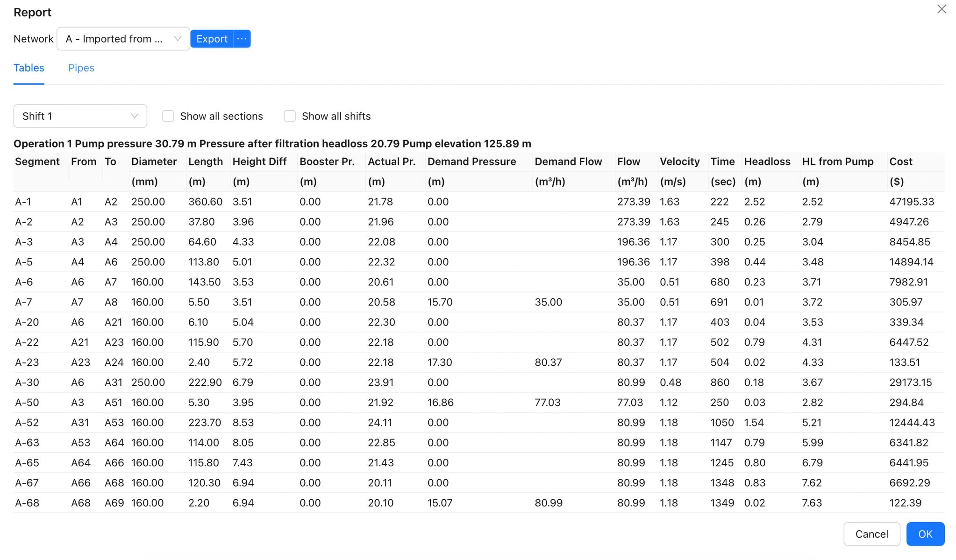The height and width of the screenshot is (560, 956).
Task: Click the HL from Pump column header
Action: tap(838, 162)
